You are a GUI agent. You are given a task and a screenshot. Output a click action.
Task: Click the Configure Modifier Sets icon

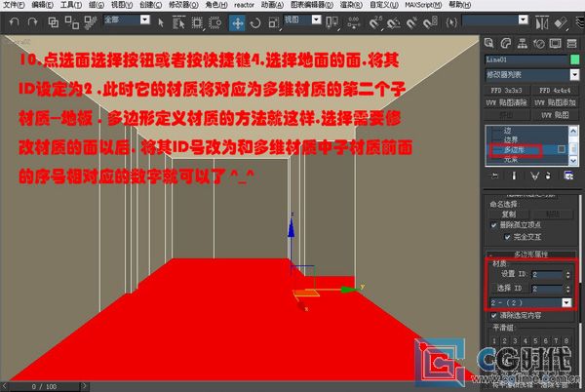(x=568, y=176)
